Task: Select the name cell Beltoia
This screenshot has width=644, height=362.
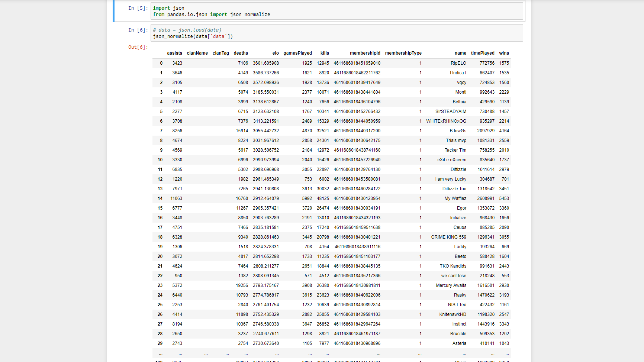Action: [460, 102]
